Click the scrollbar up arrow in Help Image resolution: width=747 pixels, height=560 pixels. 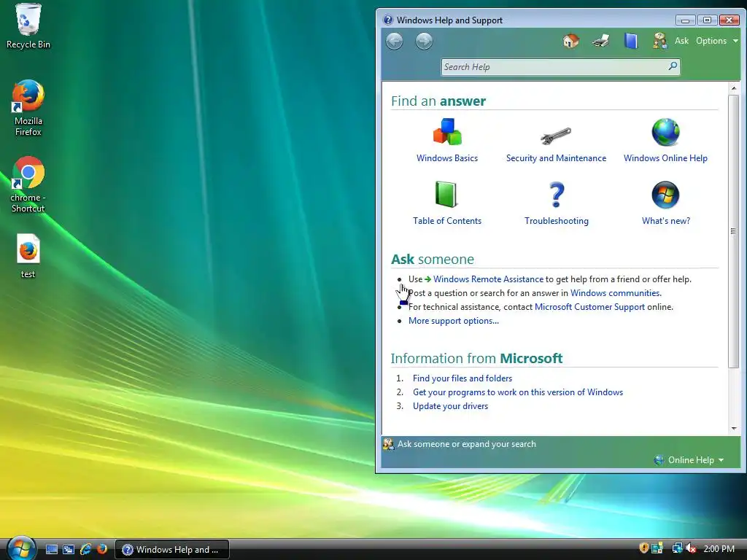point(734,88)
